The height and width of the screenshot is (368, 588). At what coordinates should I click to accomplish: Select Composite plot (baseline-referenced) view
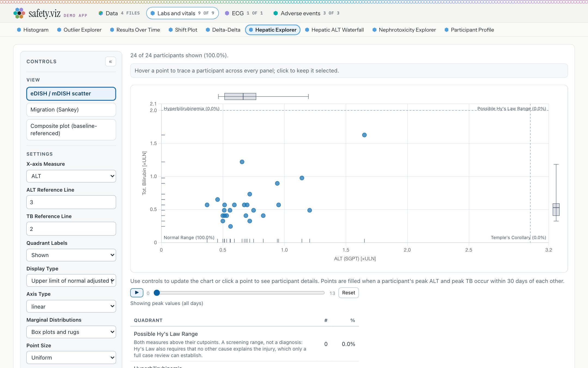click(71, 130)
